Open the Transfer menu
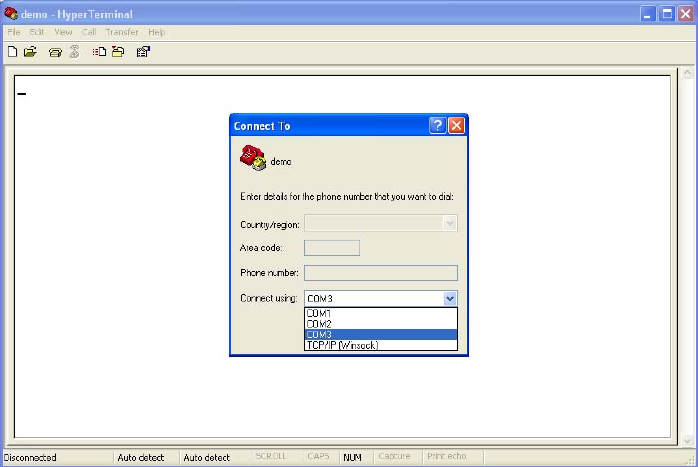The image size is (698, 467). (122, 32)
